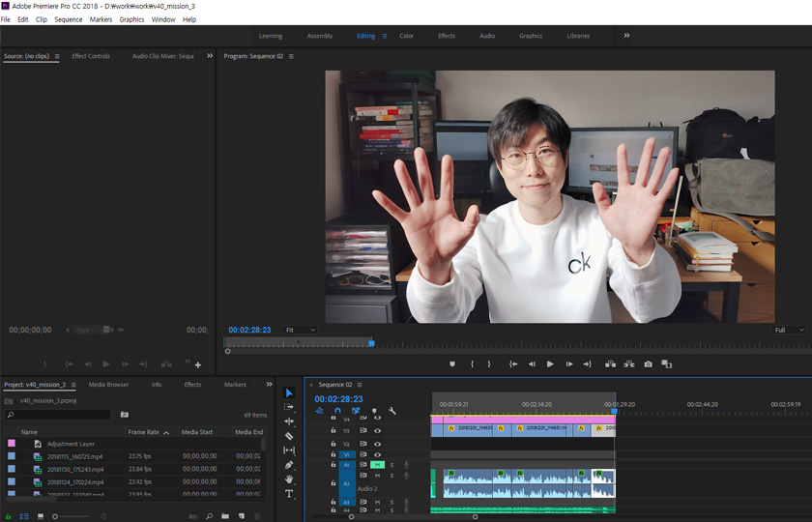This screenshot has height=522, width=812.
Task: Select the Track Select Forward tool
Action: pos(289,407)
